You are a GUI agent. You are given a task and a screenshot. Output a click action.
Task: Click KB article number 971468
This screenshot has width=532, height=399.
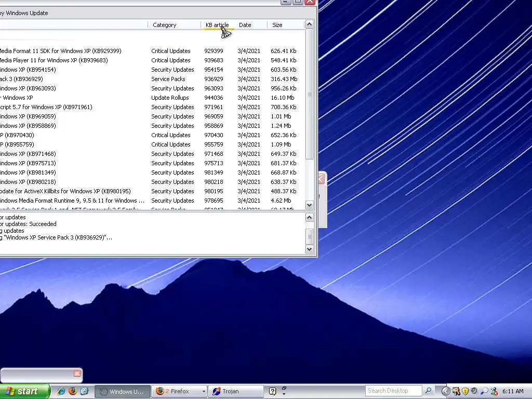click(214, 154)
